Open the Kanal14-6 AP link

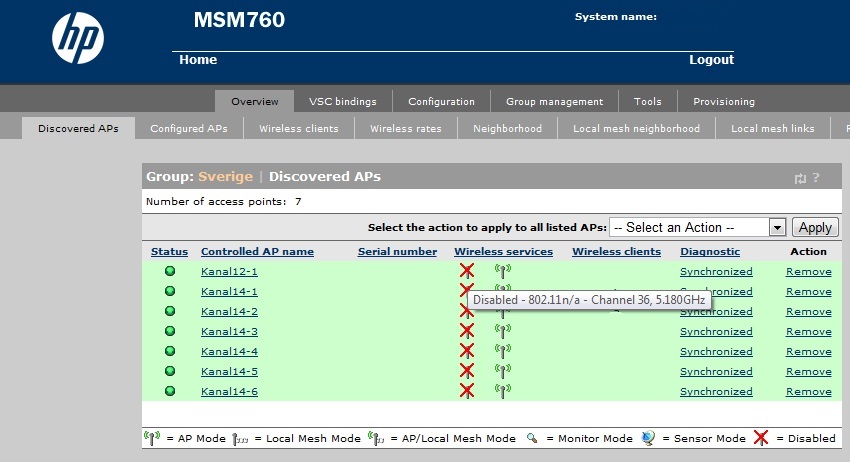(229, 392)
